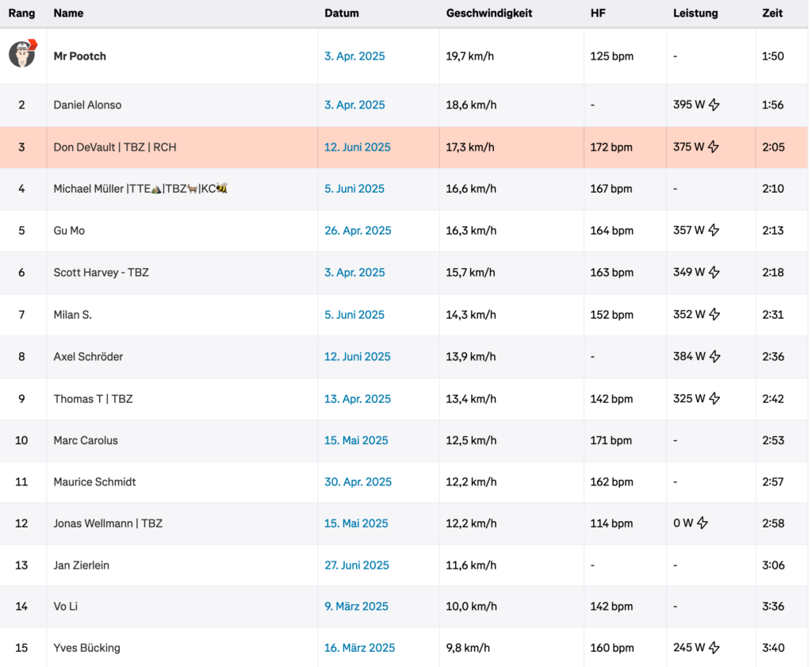Open Gu Mo's 26. Apr. 2025 activity

358,231
